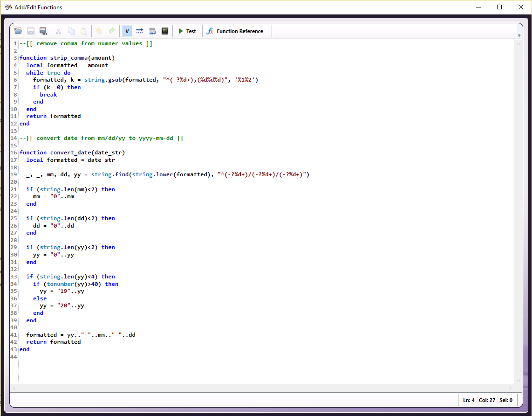
Task: Toggle the whitespace arrow icon
Action: coord(139,31)
